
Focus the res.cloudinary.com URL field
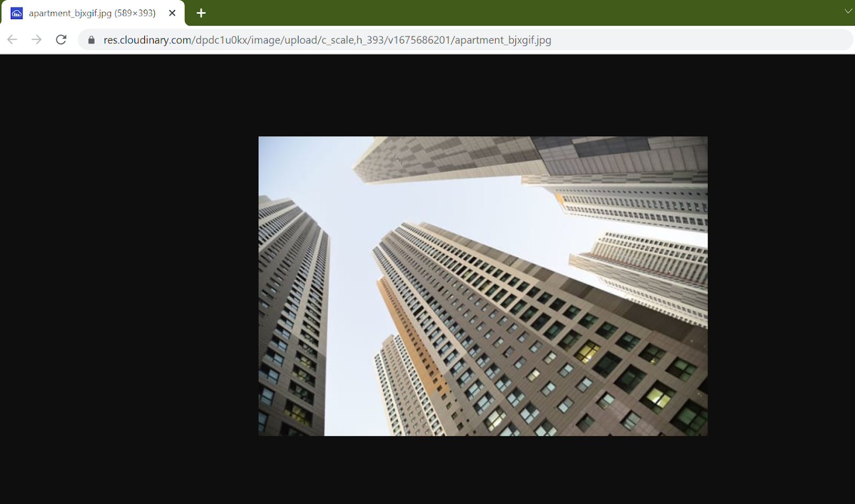pyautogui.click(x=465, y=40)
